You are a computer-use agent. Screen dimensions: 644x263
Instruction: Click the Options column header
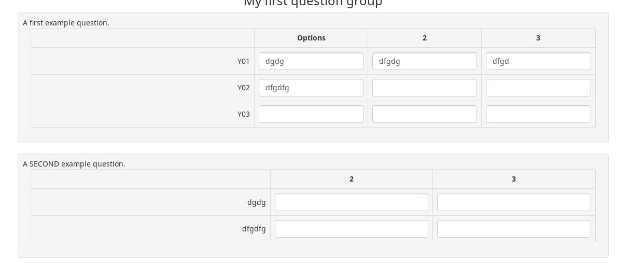(x=311, y=38)
